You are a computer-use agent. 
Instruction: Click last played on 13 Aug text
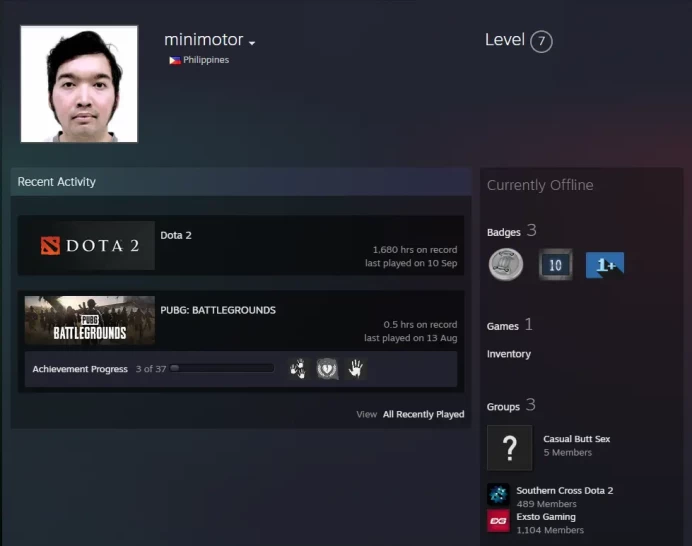point(410,338)
